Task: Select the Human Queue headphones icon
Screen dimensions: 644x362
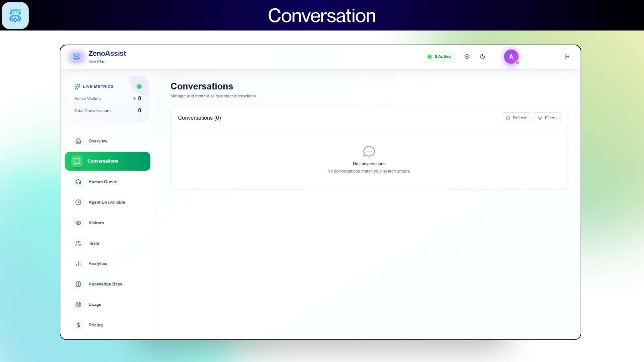Action: click(x=78, y=182)
